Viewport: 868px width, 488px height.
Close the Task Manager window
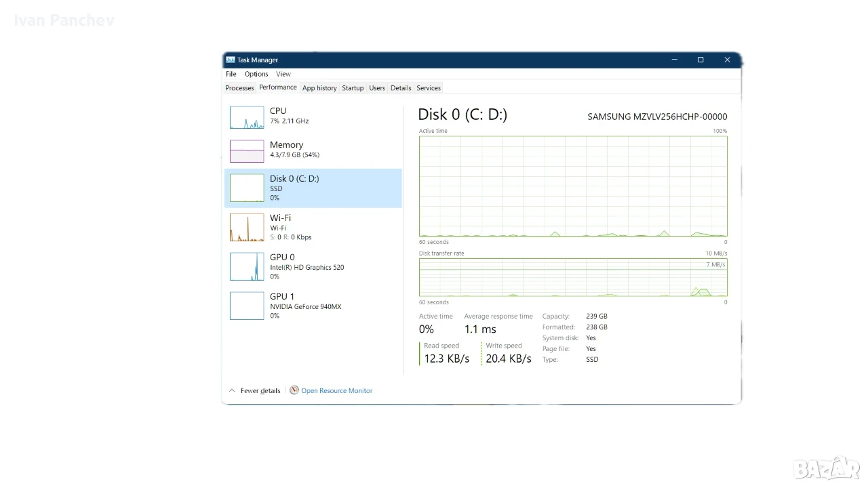coord(727,60)
